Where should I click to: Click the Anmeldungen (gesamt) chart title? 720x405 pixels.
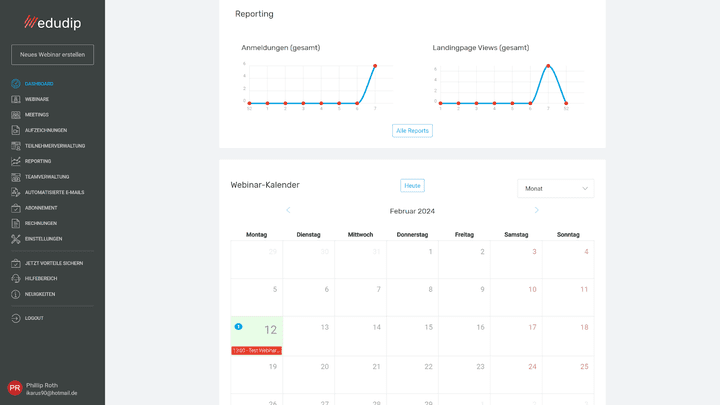tap(281, 48)
